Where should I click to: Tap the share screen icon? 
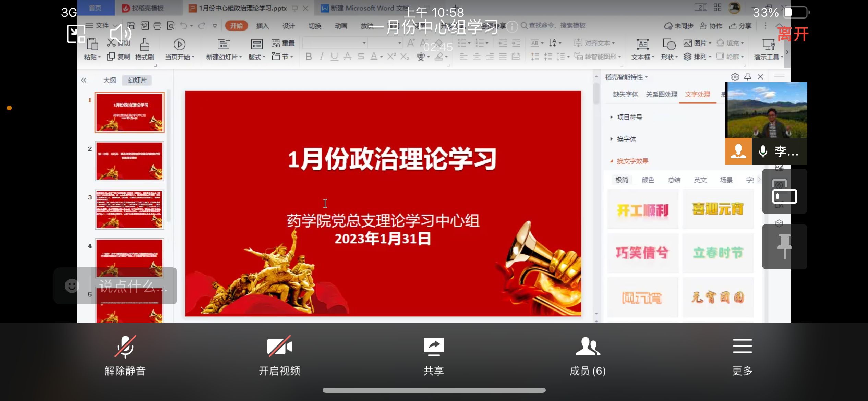pyautogui.click(x=434, y=347)
